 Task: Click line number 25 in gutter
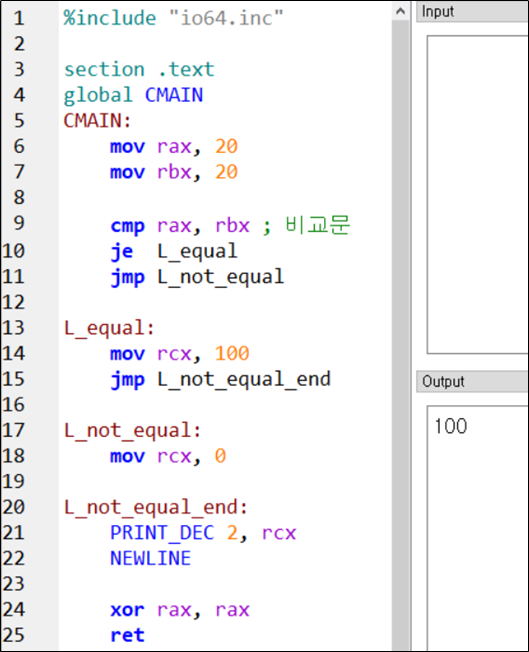click(13, 635)
